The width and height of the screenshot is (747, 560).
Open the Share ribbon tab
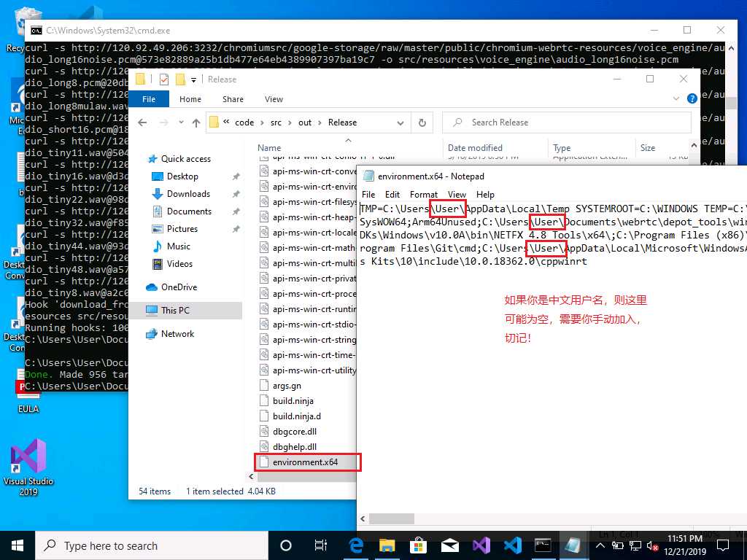pyautogui.click(x=233, y=99)
